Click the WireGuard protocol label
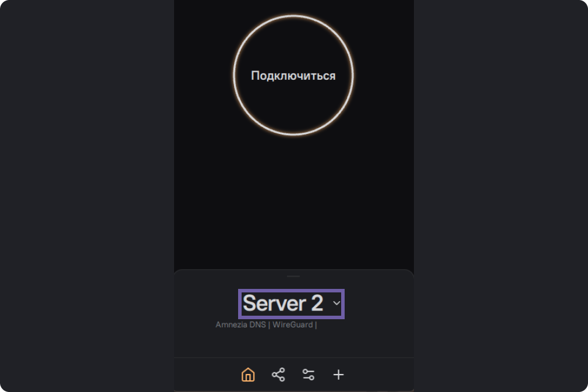This screenshot has width=588, height=392. [292, 325]
